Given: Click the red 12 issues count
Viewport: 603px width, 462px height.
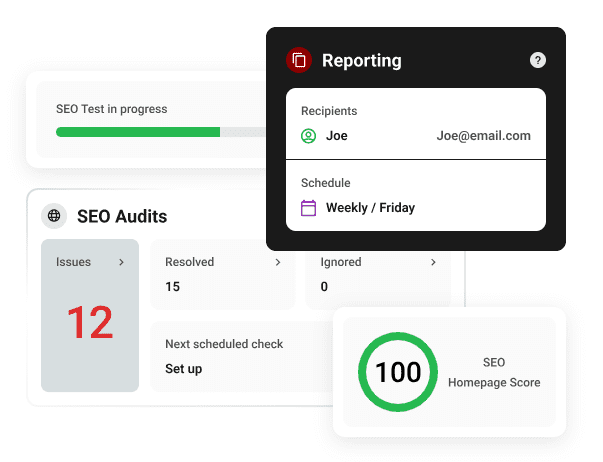Looking at the screenshot, I should click(x=90, y=322).
